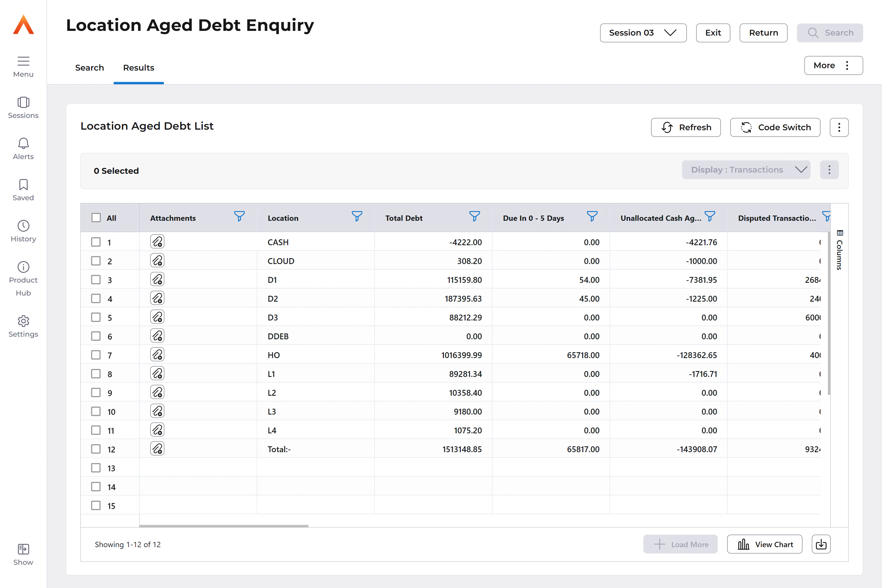The image size is (882, 588).
Task: Refresh the Location Aged Debt List
Action: (x=686, y=127)
